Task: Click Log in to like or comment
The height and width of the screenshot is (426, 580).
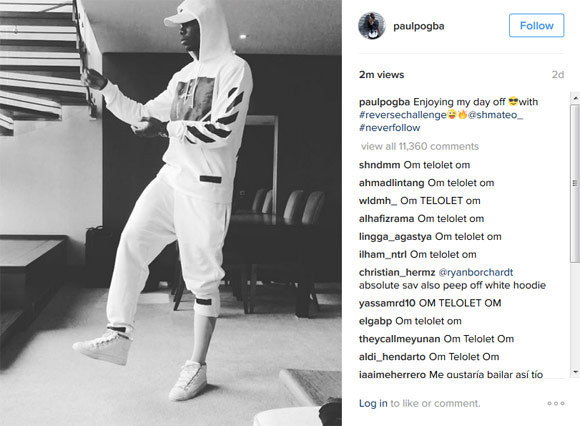Action: click(373, 403)
